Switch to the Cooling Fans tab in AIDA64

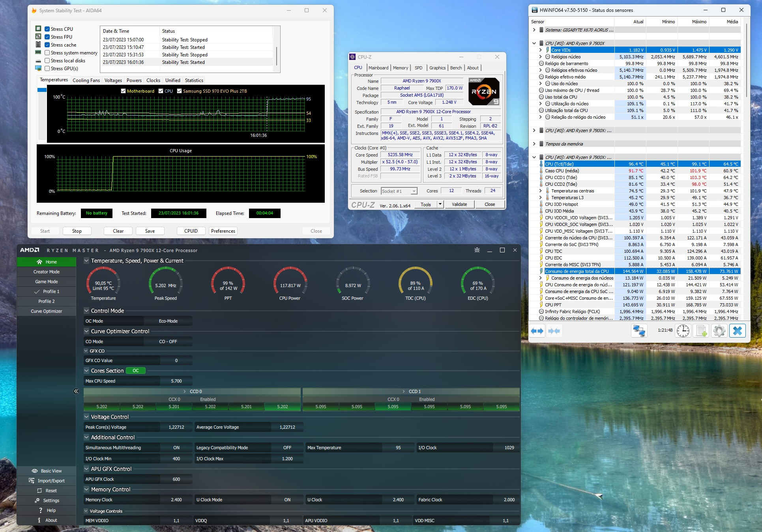[x=86, y=80]
